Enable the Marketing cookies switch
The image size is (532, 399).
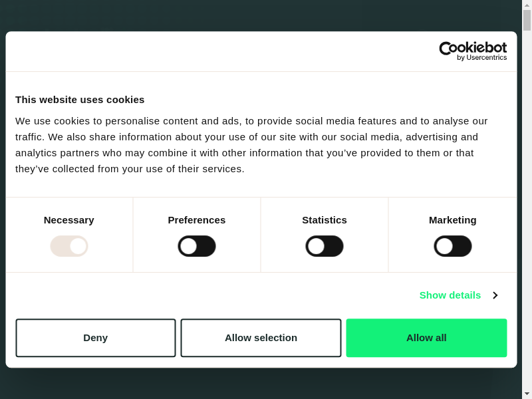(453, 246)
